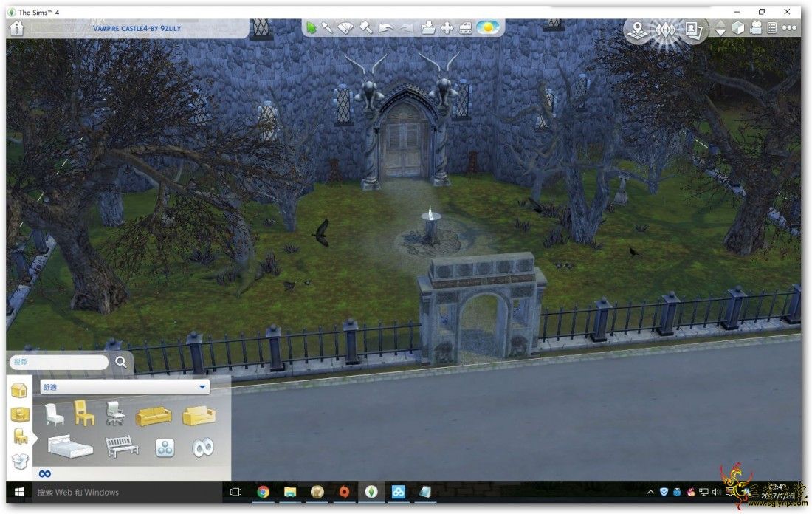Click the volume speaker tray icon
Viewport: 812px width, 514px height.
(716, 493)
